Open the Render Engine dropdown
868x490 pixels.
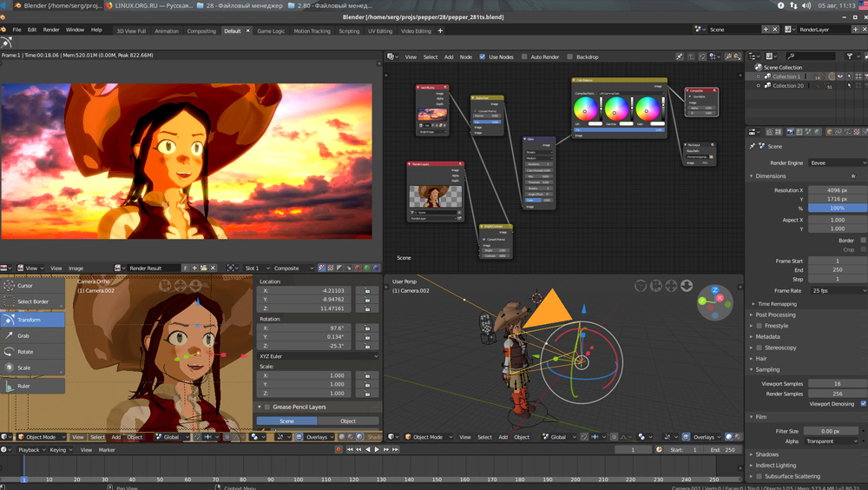coord(838,163)
